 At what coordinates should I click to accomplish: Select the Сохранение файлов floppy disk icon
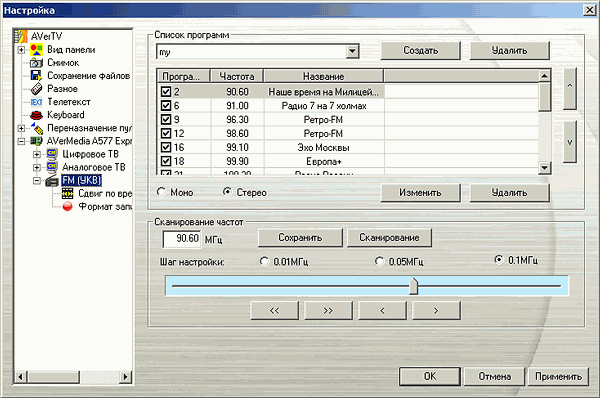pos(36,76)
